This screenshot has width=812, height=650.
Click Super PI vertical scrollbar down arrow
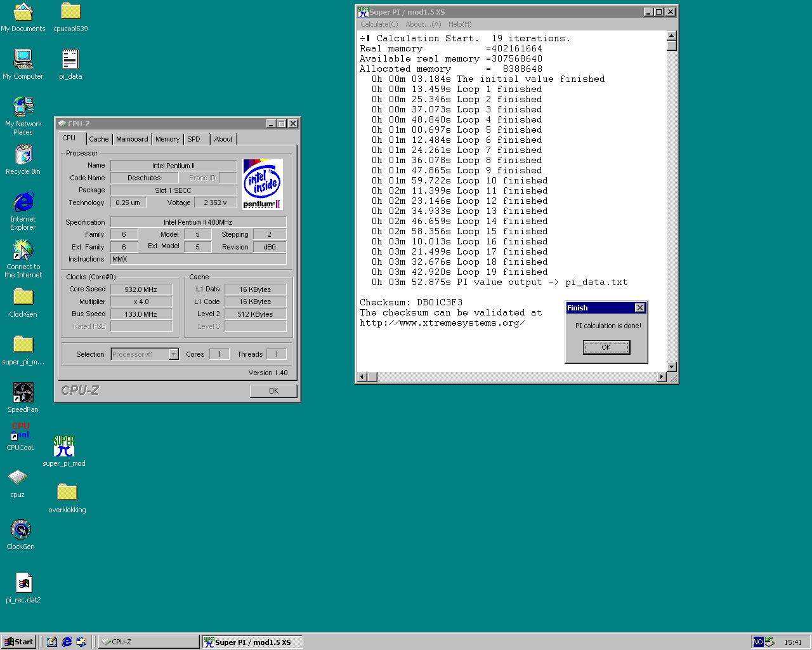tap(672, 367)
